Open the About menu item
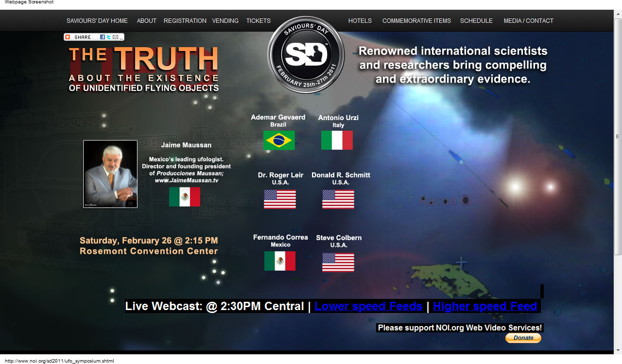 click(147, 21)
